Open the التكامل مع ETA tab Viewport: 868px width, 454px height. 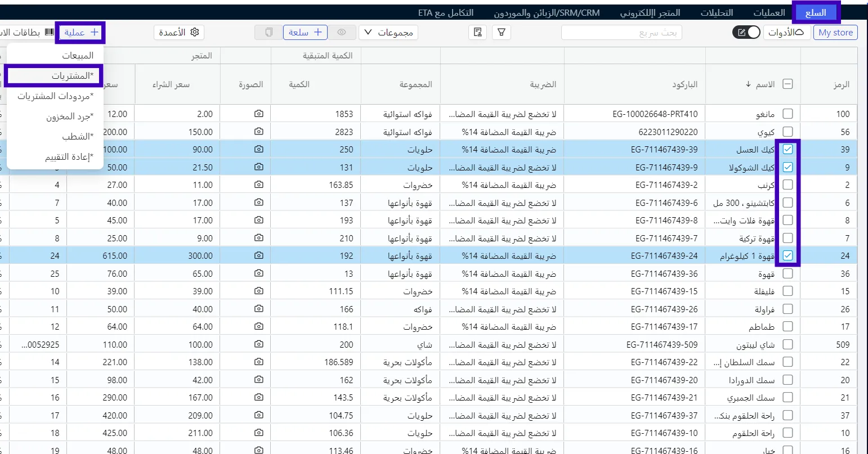point(446,12)
